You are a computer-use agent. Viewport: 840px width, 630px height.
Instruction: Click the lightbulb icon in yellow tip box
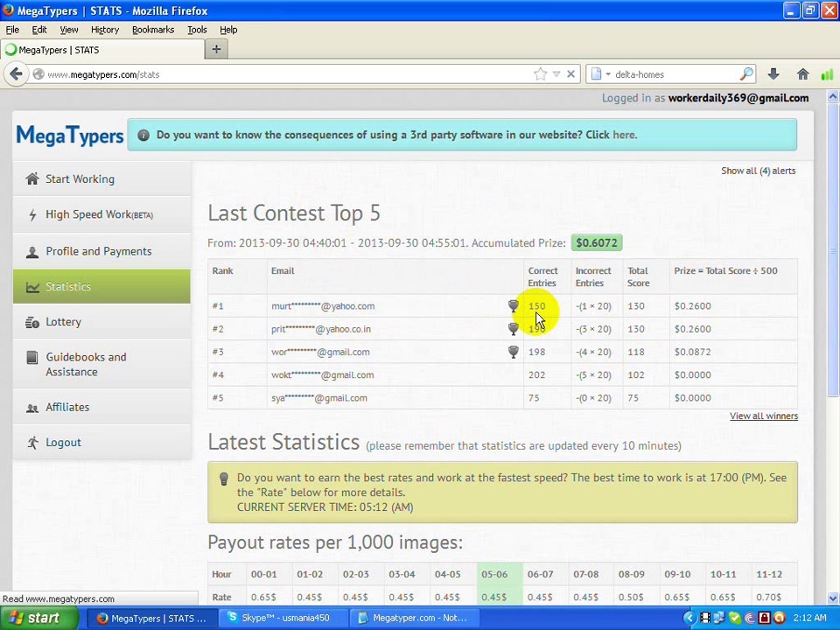coord(224,479)
